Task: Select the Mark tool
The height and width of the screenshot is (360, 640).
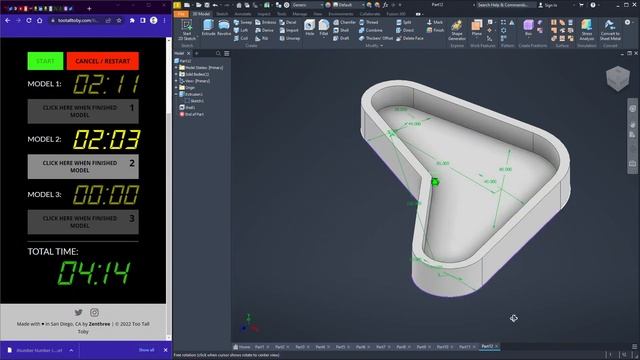Action: pos(435,22)
